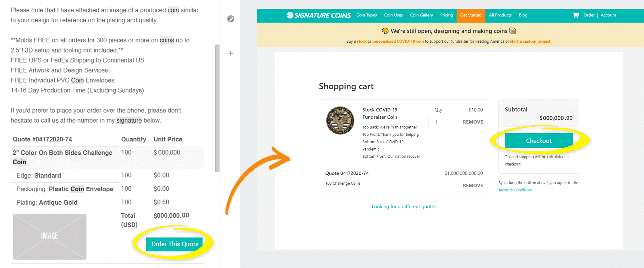Click the image placeholder in quote email
The height and width of the screenshot is (268, 644).
coord(50,236)
